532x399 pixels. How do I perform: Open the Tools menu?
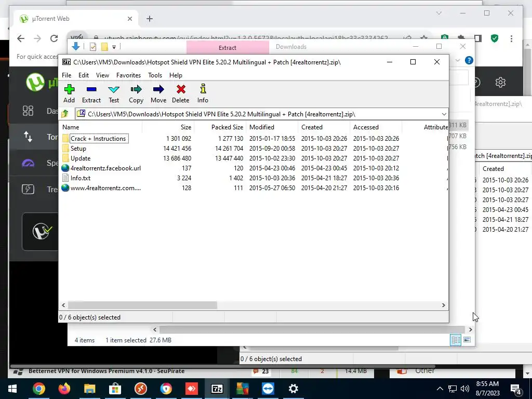tap(155, 75)
